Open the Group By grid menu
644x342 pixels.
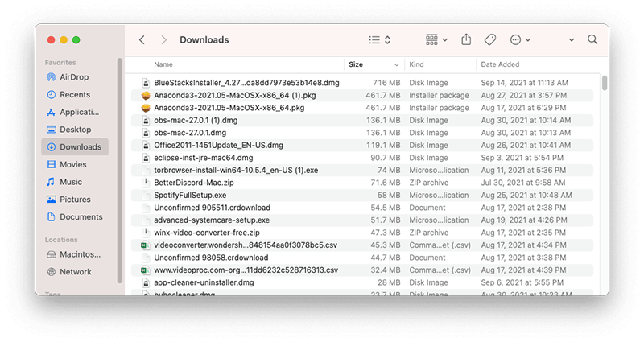click(x=436, y=39)
